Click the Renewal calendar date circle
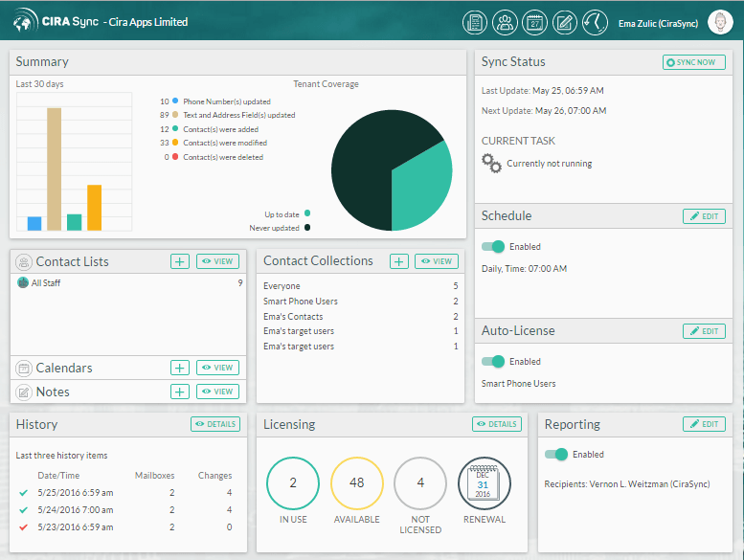Screen dimensions: 744x560 coord(485,483)
